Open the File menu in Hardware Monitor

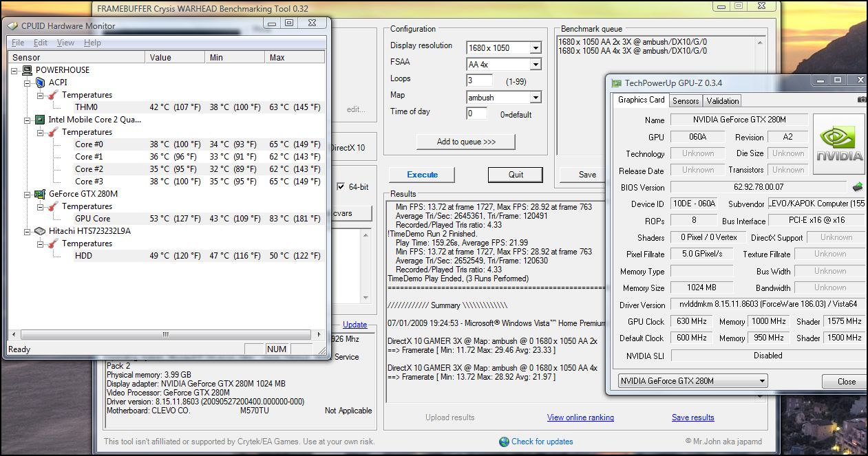tap(18, 43)
